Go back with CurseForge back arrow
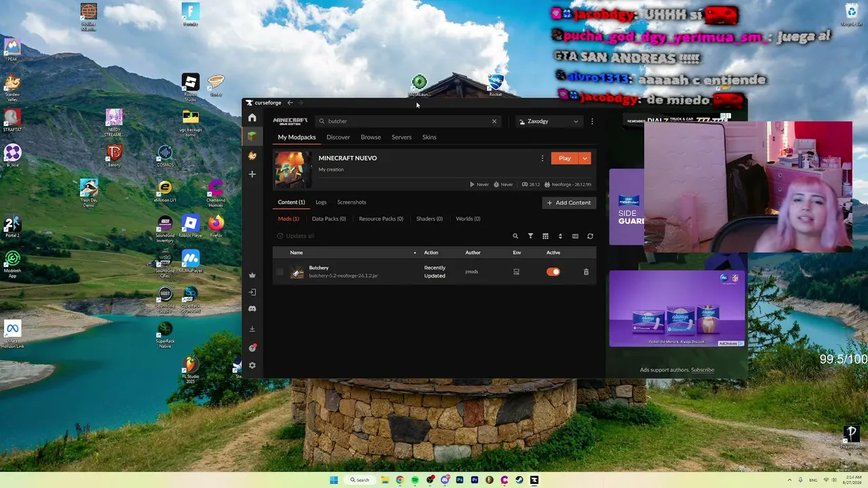The width and height of the screenshot is (868, 488). (290, 103)
